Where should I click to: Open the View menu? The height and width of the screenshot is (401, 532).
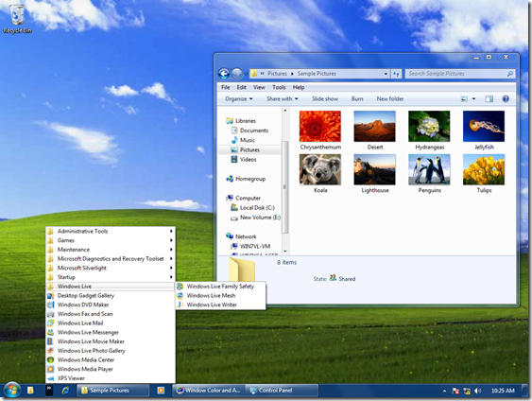pos(259,87)
